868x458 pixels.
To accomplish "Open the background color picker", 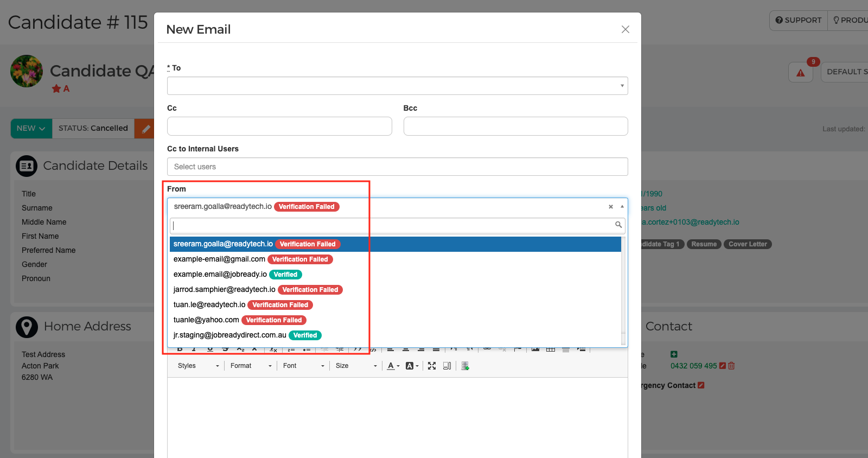I will pos(412,366).
